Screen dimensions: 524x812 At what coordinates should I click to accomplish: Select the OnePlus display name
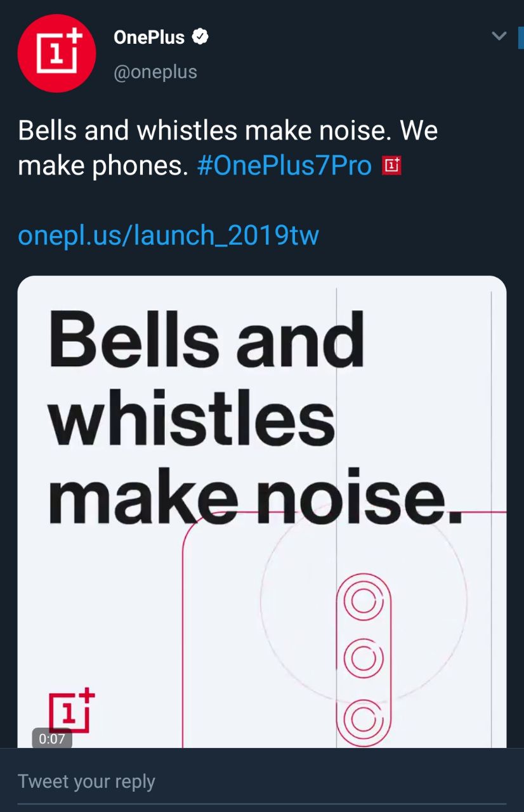pos(148,37)
